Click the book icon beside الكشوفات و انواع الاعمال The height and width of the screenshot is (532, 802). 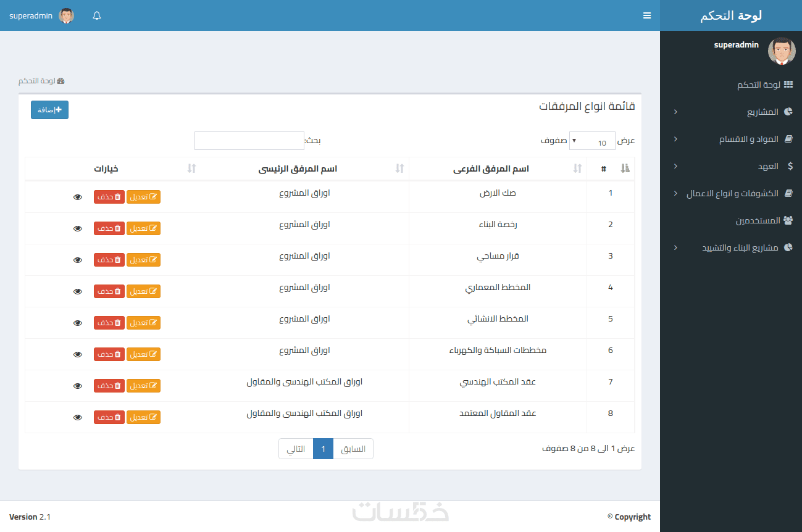point(788,193)
